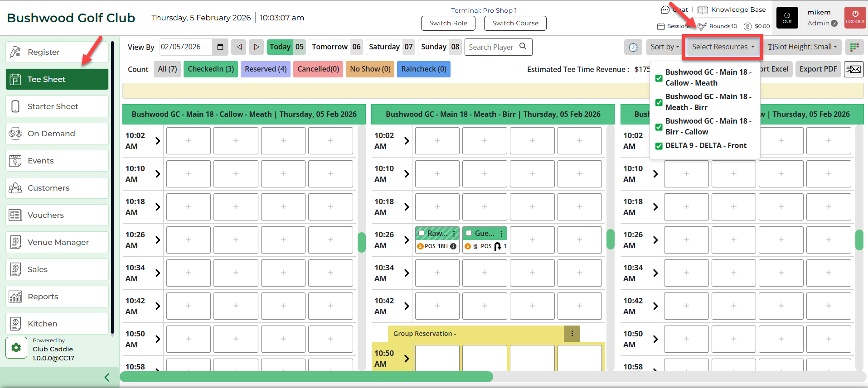Toggle Bushwood GC Main 18 Meath - Birr checkbox

659,102
